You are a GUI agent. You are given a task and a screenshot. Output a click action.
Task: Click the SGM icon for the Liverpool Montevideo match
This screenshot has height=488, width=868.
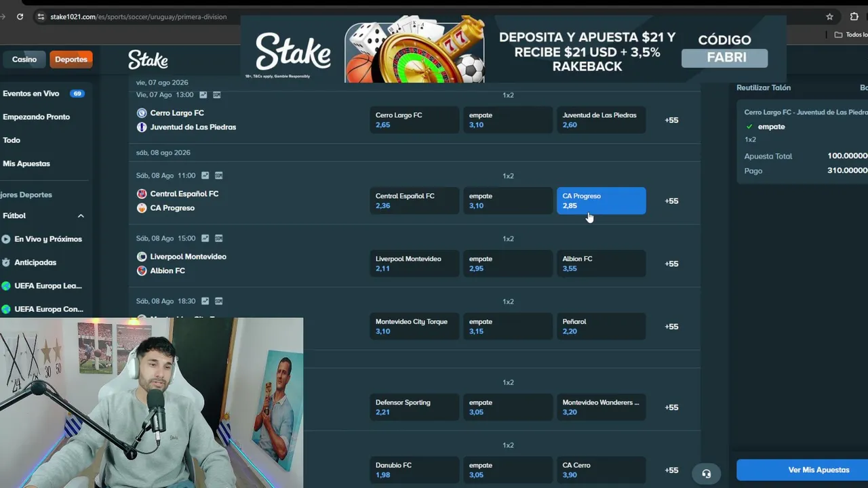tap(219, 239)
